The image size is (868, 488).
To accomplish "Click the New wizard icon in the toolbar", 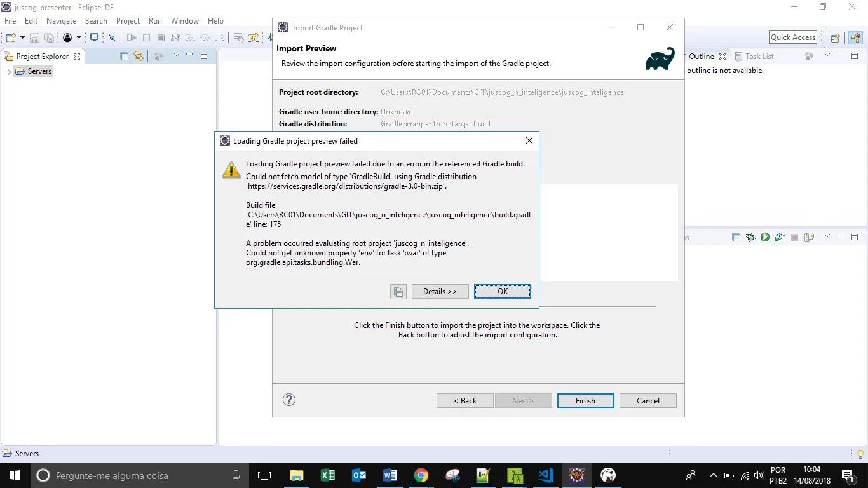I will [x=11, y=38].
